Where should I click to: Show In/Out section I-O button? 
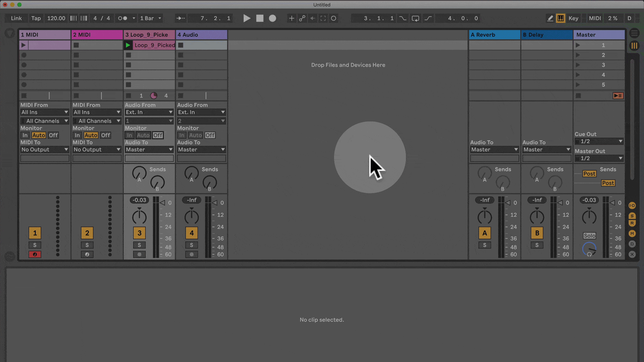point(632,205)
